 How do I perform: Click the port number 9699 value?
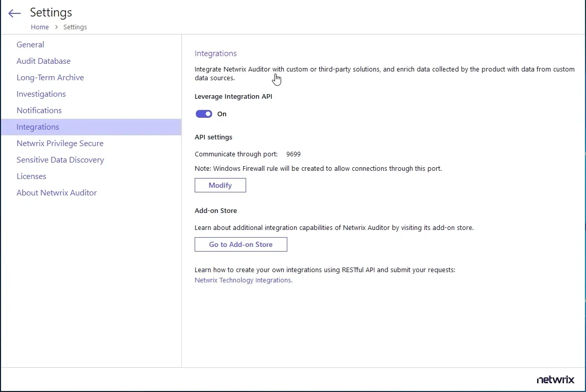pyautogui.click(x=294, y=154)
